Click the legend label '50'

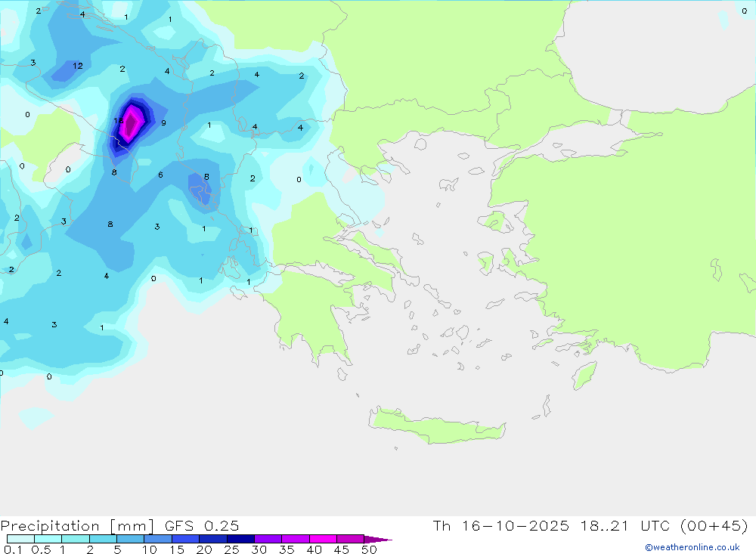(369, 549)
